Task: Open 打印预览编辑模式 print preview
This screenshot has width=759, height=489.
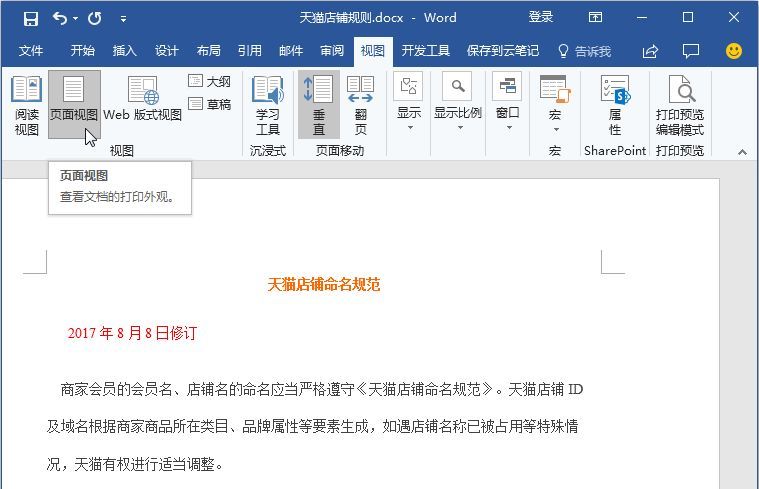Action: coord(680,106)
